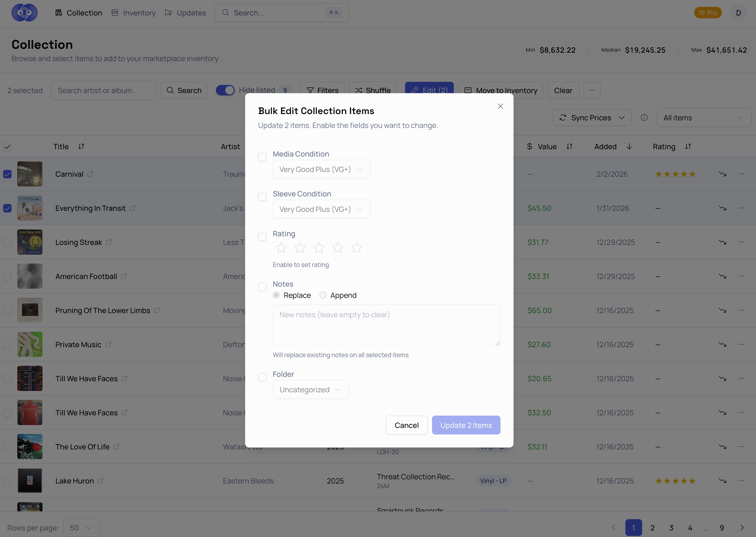Click the fifth rating star in dialog
Viewport: 756px width, 537px height.
click(x=356, y=248)
